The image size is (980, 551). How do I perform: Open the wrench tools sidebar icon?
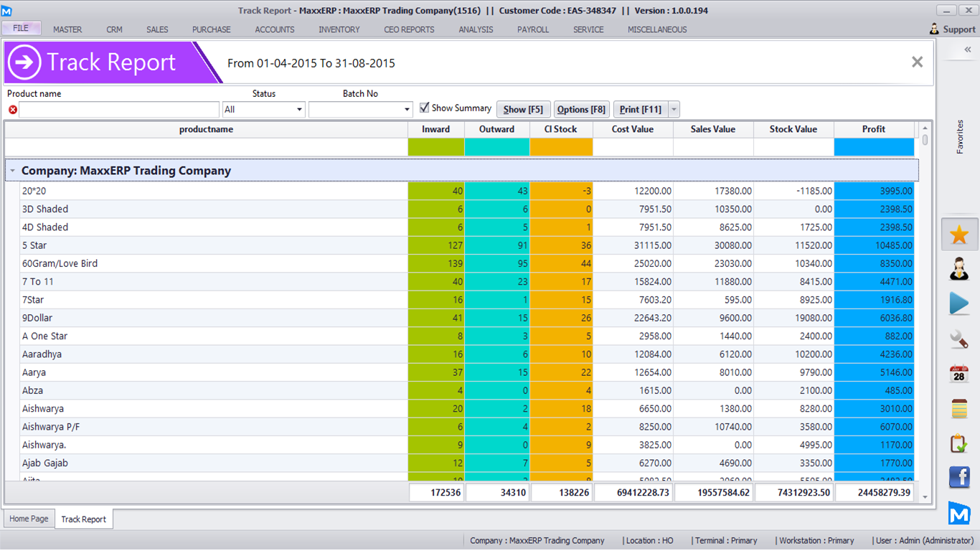tap(958, 339)
